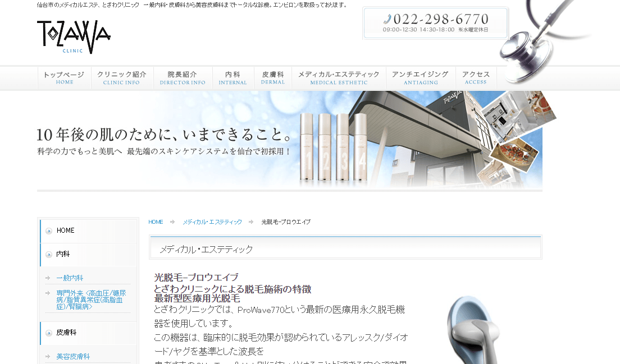Go to アクセス Access page
Viewport: 620px width, 364px height.
[x=476, y=78]
